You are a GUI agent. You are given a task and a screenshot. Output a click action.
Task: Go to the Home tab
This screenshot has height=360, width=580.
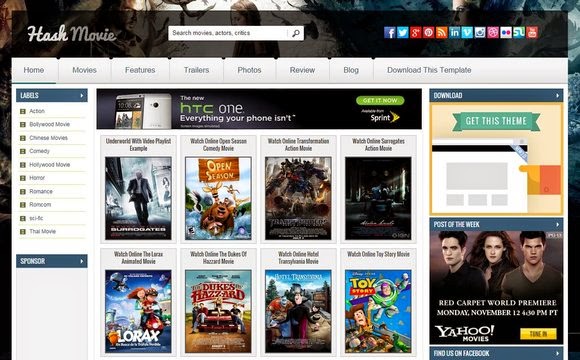[x=34, y=70]
